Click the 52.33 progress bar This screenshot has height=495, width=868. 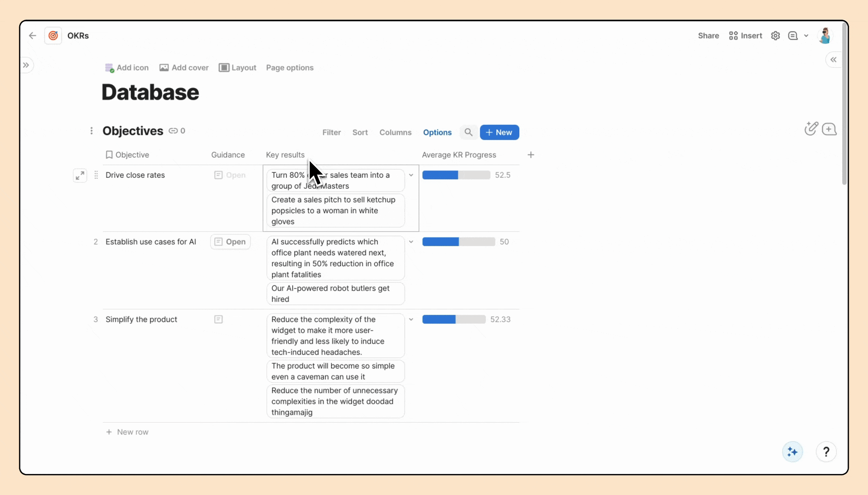tap(454, 319)
